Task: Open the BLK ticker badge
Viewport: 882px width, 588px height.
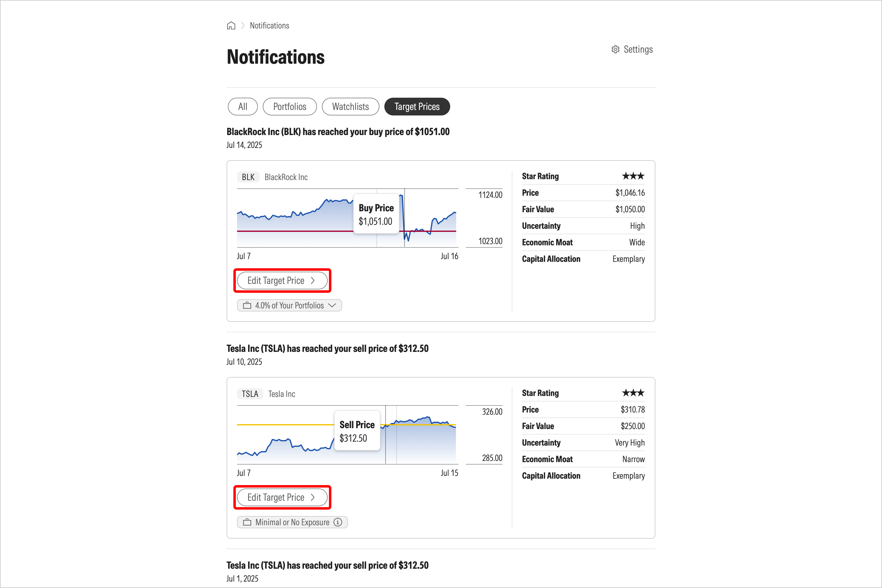Action: coord(248,177)
